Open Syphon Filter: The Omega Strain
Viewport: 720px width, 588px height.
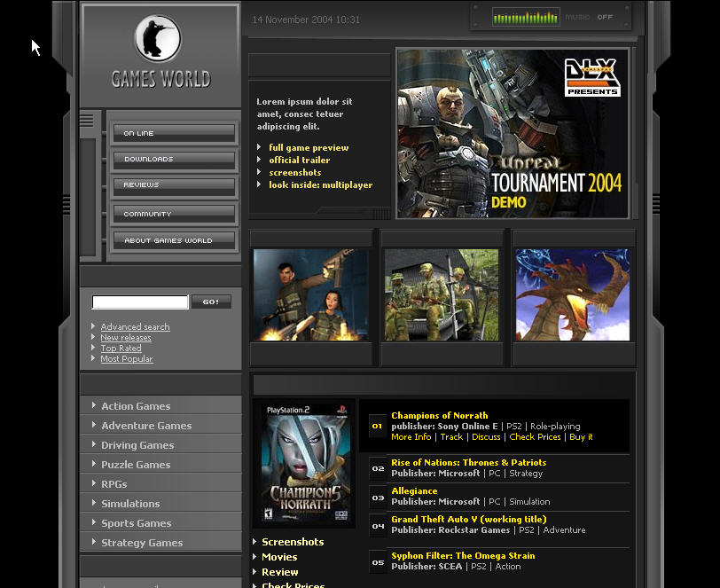pos(463,555)
